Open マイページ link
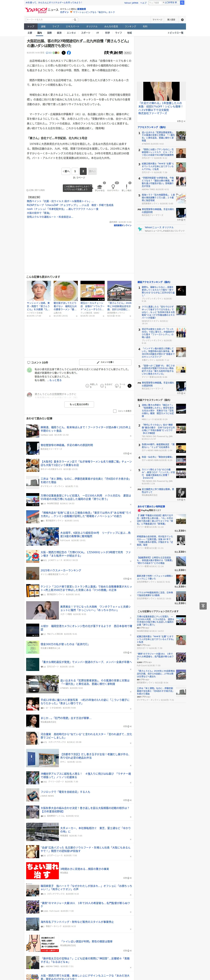This screenshot has width=210, height=980. point(157,20)
